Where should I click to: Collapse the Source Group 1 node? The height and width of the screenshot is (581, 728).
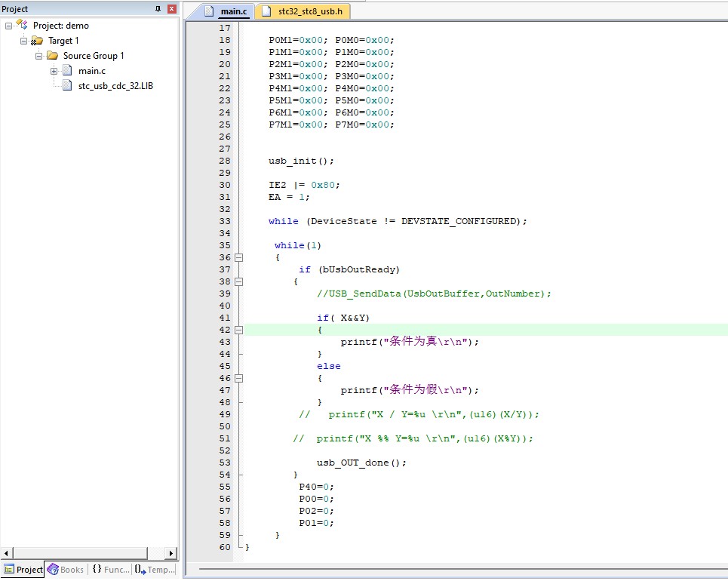39,56
